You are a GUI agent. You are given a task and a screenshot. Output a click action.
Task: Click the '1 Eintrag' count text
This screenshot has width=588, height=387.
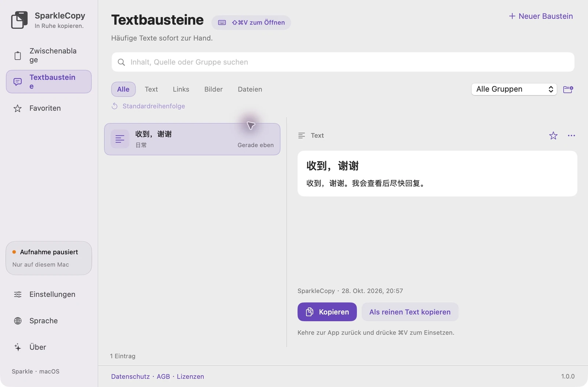point(123,356)
